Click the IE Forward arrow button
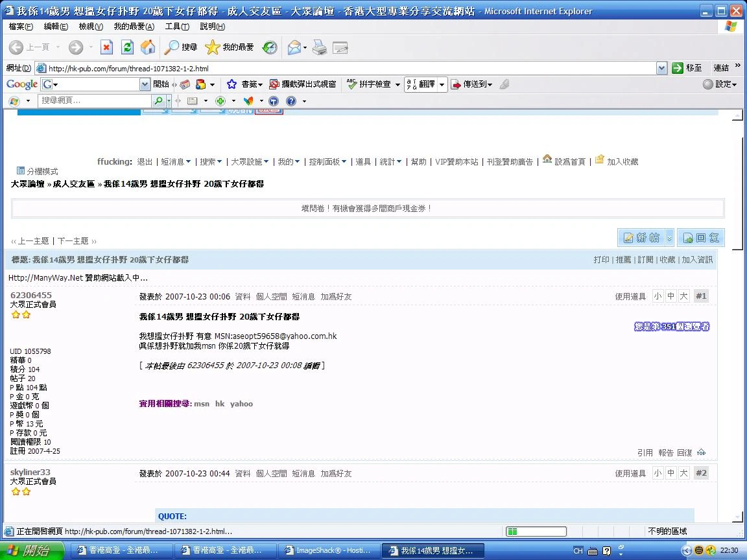Image resolution: width=747 pixels, height=560 pixels. [x=76, y=47]
